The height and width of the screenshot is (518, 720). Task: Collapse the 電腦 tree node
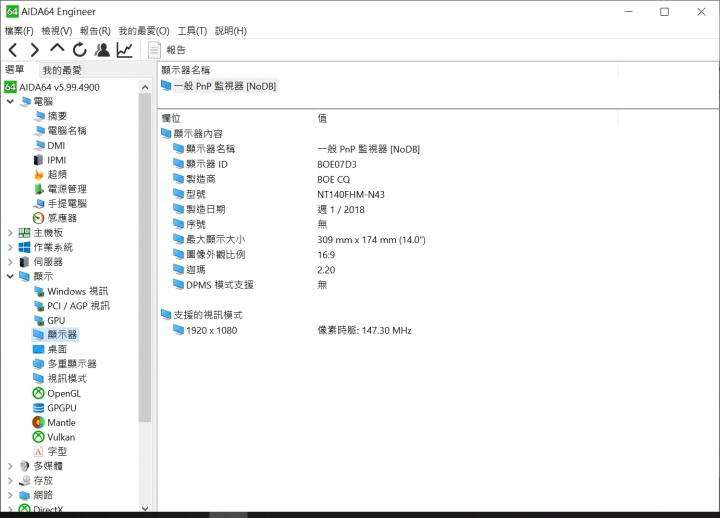pos(10,101)
